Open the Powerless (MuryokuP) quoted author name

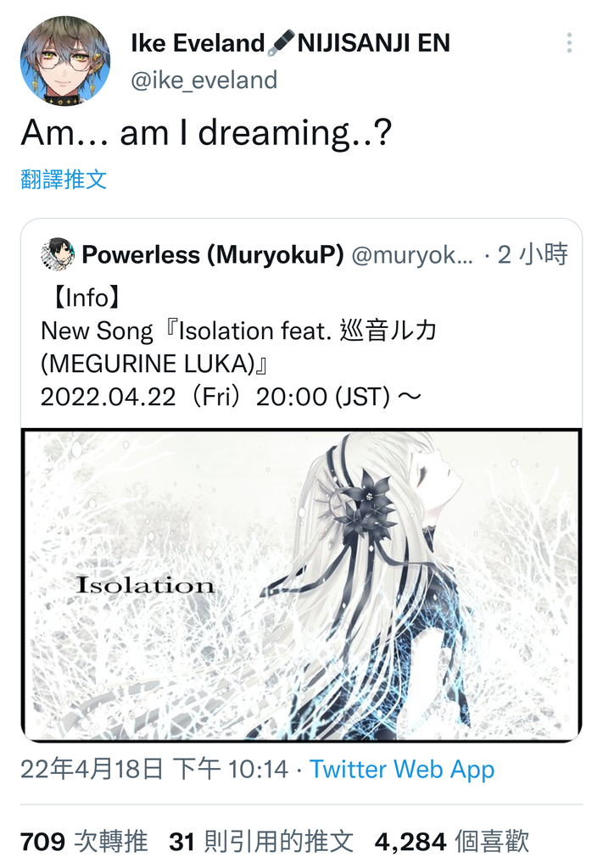pos(213,254)
